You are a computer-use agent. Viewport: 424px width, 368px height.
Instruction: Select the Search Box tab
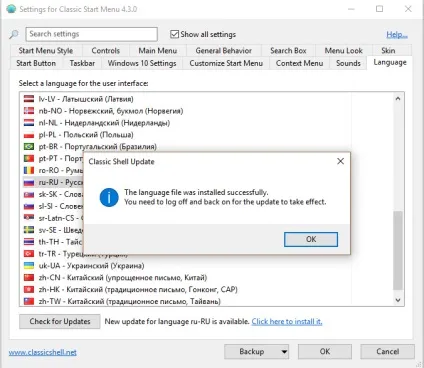288,51
